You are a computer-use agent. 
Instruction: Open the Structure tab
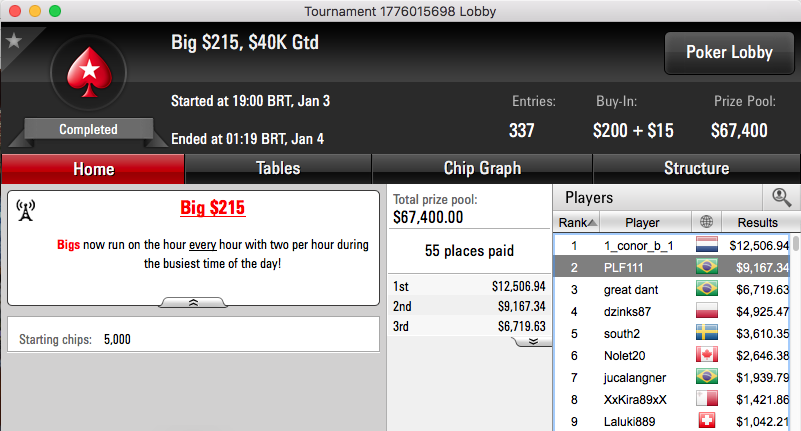696,169
